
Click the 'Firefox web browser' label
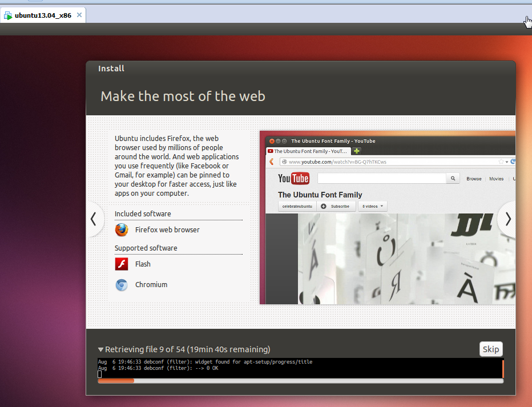[167, 230]
